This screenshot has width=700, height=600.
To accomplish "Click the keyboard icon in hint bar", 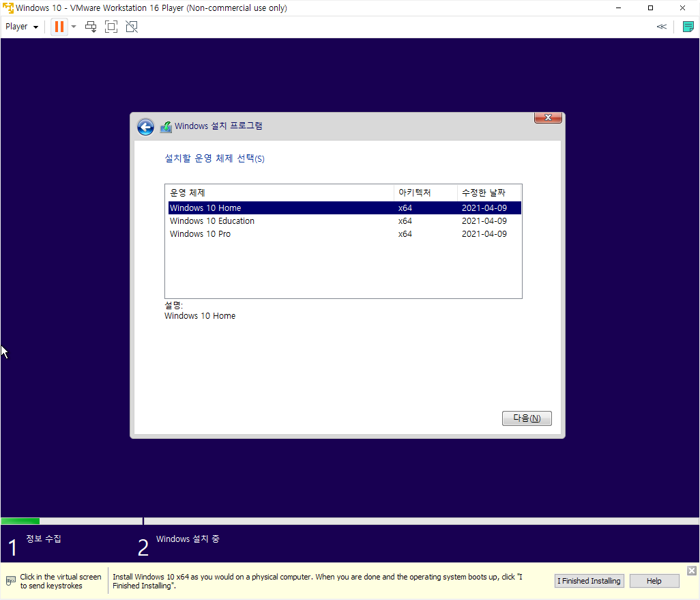I will (11, 581).
